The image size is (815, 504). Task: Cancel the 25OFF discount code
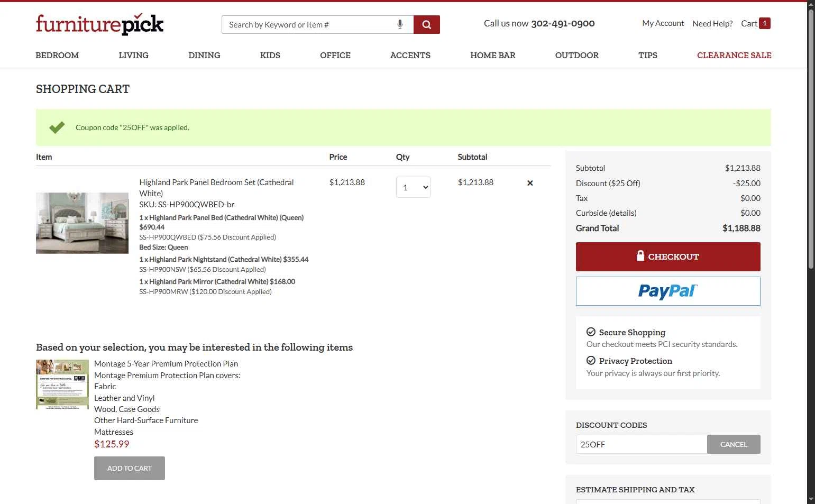coord(734,444)
